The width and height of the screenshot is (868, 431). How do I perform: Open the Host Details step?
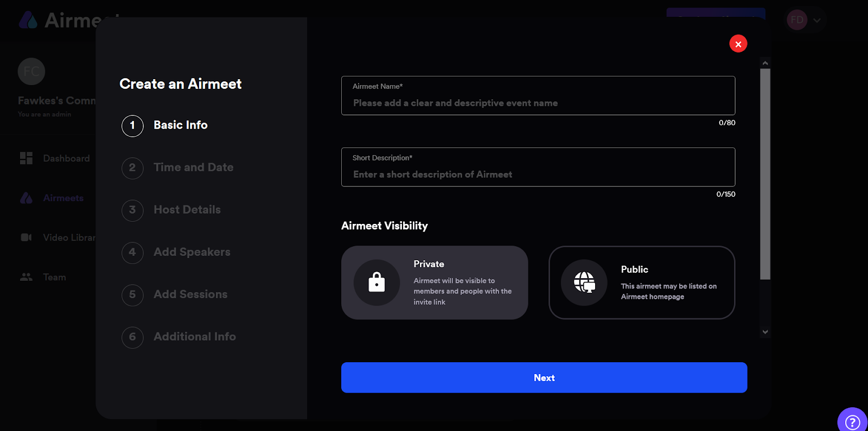187,210
